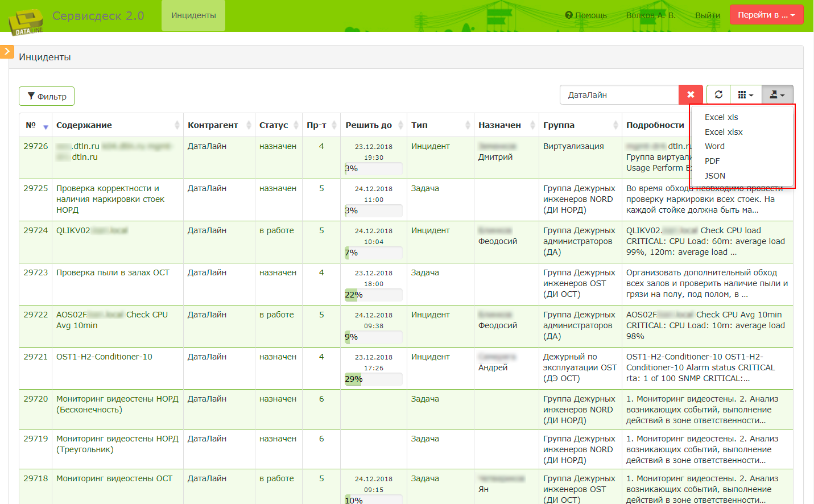
Task: Click assignee 'Дмитрий' in row 29726
Action: 495,157
